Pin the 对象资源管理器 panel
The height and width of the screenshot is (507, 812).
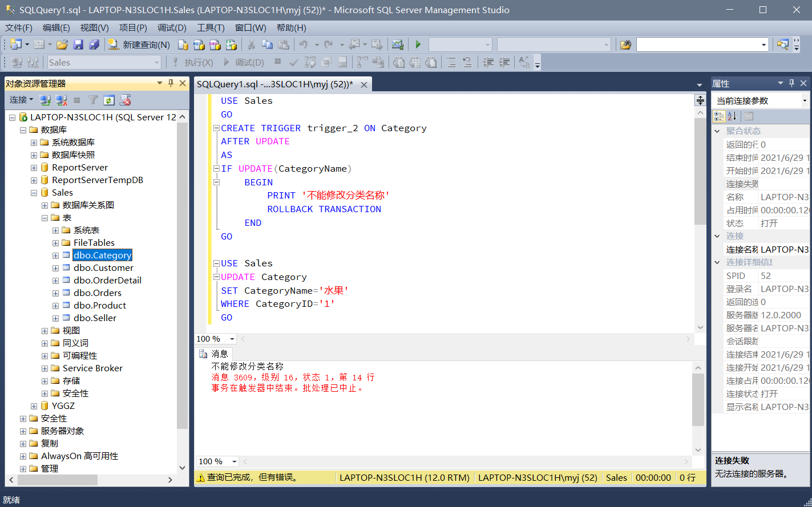[171, 83]
